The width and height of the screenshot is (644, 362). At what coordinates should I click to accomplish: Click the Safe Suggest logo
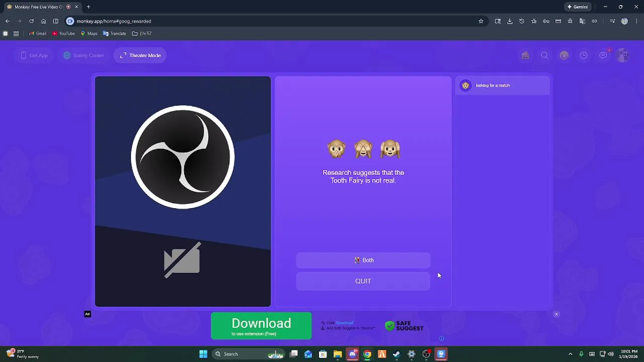pyautogui.click(x=404, y=326)
